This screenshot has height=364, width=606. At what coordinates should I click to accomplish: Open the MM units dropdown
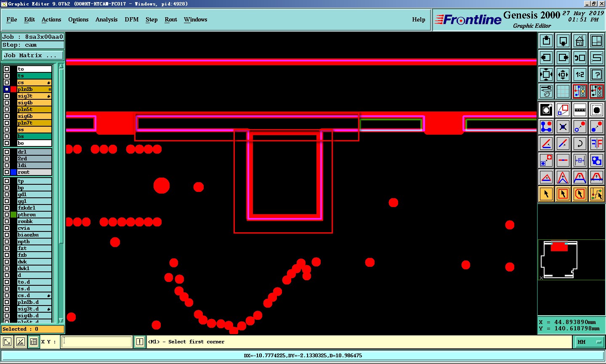coord(589,342)
